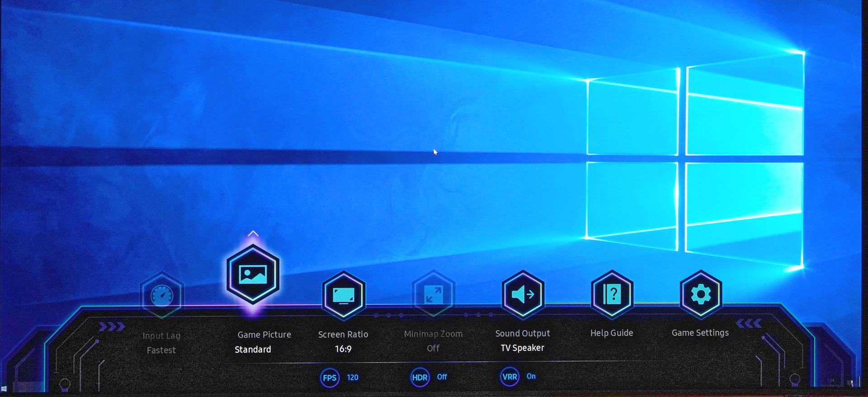
Task: Click the FPS badge icon
Action: 330,378
